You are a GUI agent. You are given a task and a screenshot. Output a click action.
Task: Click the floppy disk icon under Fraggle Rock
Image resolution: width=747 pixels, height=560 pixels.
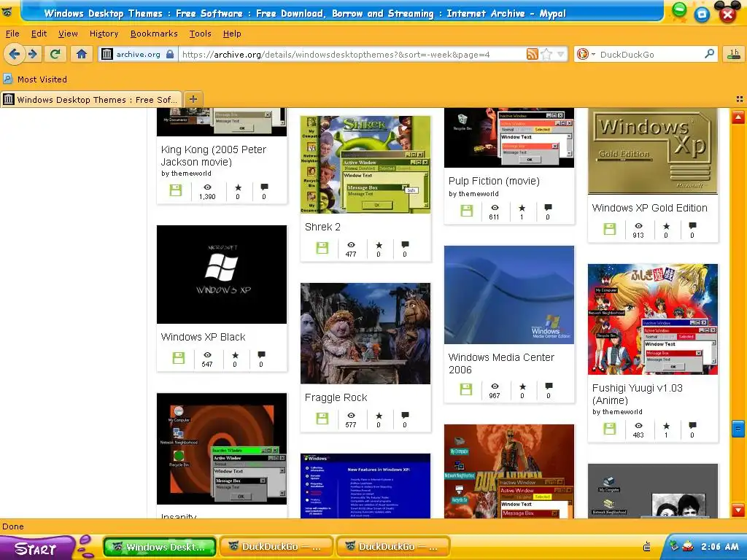click(322, 418)
